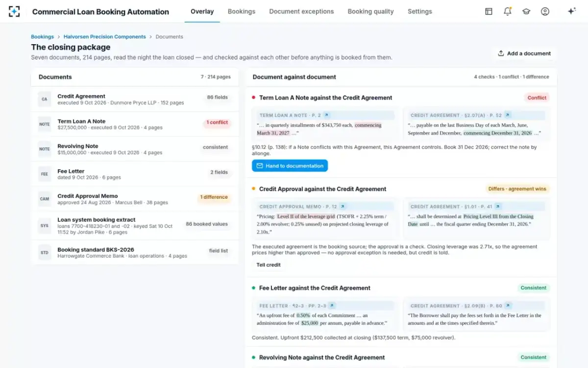Select the Loan system booking extract row
The width and height of the screenshot is (588, 368).
[135, 226]
